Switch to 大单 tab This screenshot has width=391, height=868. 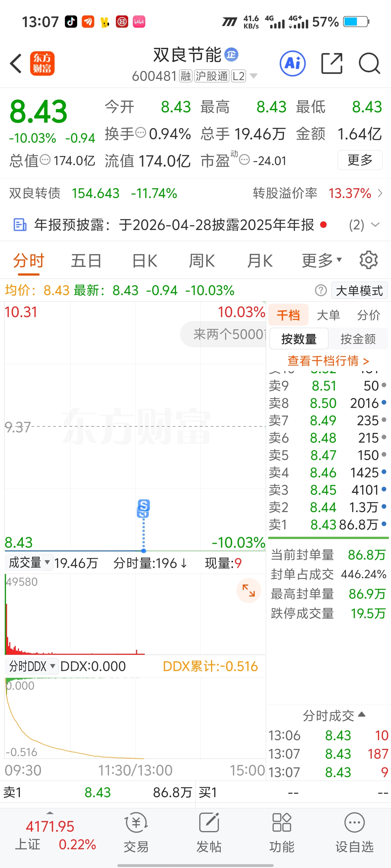pyautogui.click(x=328, y=315)
